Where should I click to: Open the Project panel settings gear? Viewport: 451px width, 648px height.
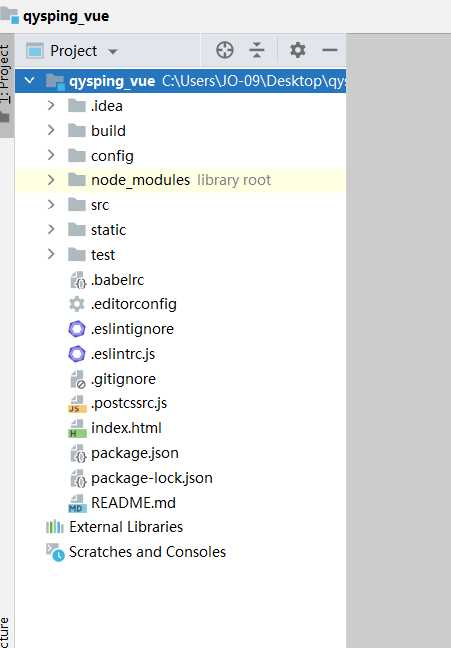(x=298, y=50)
